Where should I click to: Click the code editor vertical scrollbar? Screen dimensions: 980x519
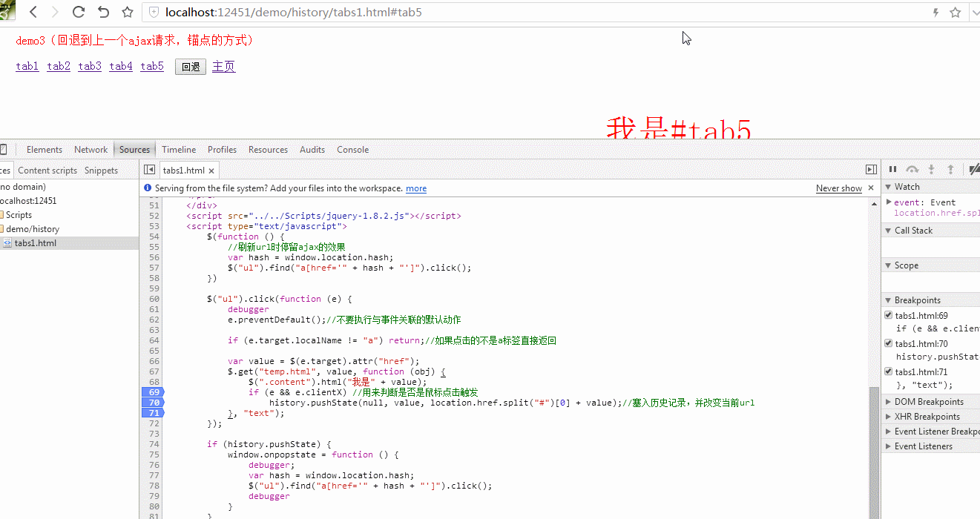point(874,452)
